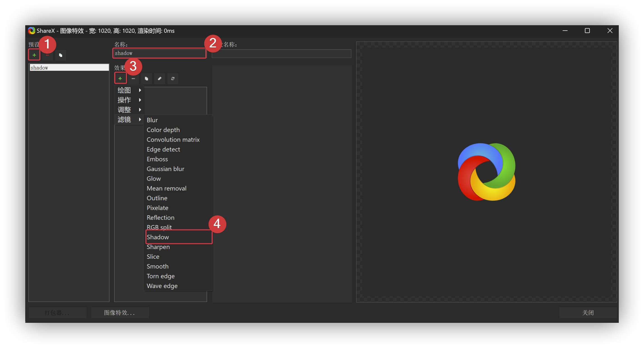Pick the Slice filter
This screenshot has width=644, height=348.
pyautogui.click(x=178, y=257)
